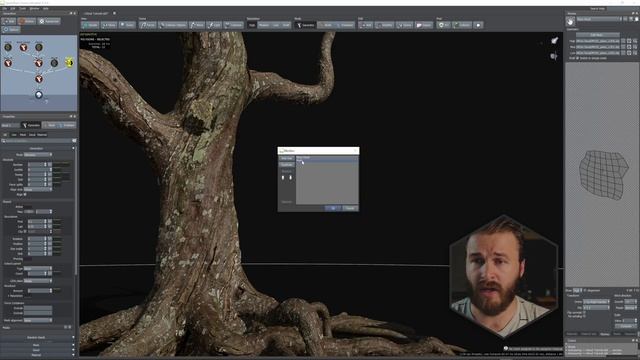This screenshot has width=640, height=360.
Task: Open the Help menu
Action: point(46,8)
